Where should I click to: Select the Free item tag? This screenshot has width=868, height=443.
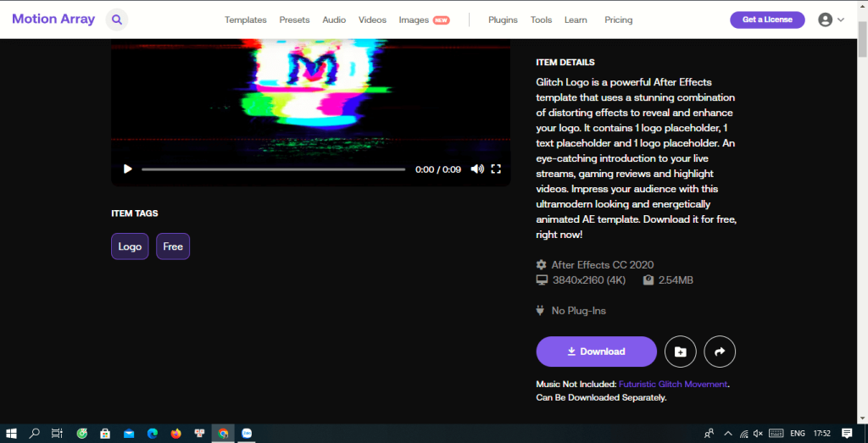pyautogui.click(x=173, y=246)
